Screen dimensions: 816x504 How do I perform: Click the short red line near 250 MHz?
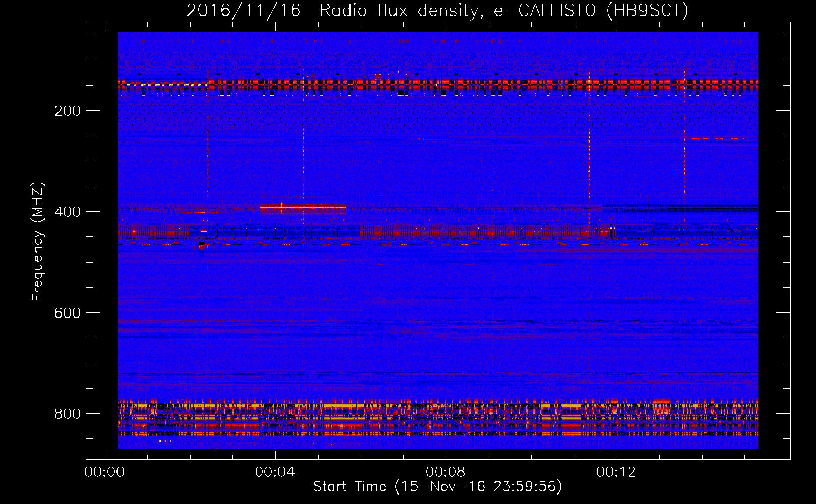[x=718, y=138]
